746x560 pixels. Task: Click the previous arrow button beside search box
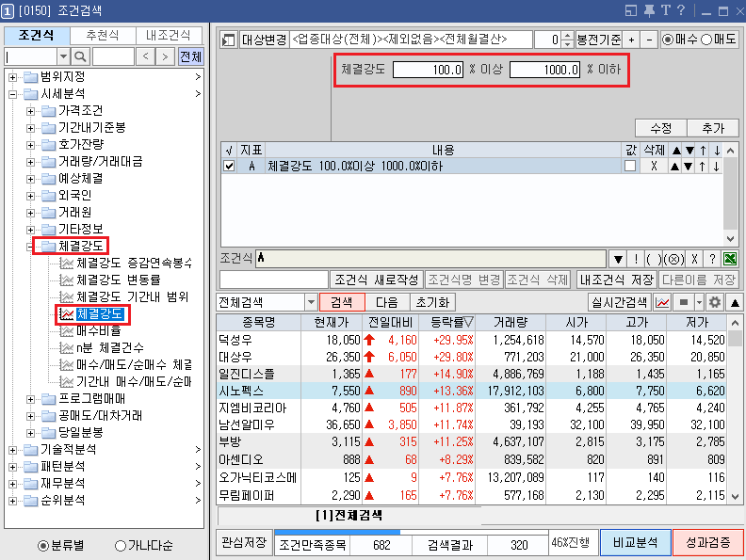click(x=146, y=57)
